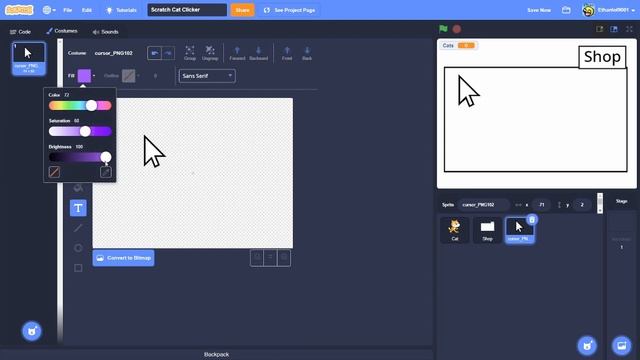Click the sprite info panel scrollbar
The height and width of the screenshot is (360, 640).
point(600,203)
